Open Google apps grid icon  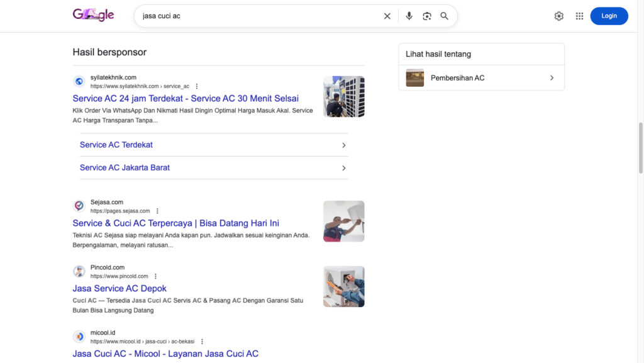(x=579, y=16)
